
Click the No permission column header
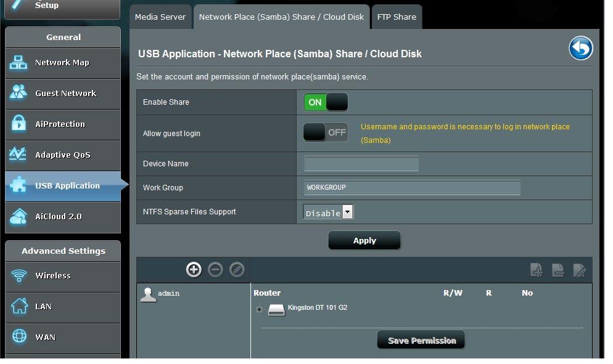[x=527, y=293]
